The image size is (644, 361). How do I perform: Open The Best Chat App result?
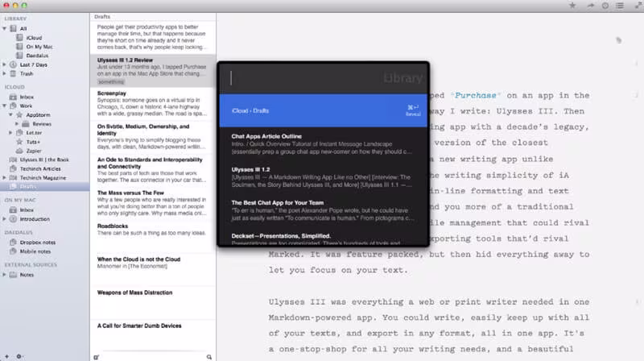(x=324, y=210)
